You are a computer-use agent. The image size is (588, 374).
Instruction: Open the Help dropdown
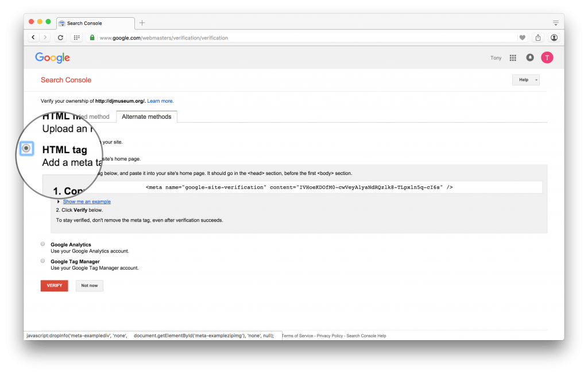[x=525, y=80]
